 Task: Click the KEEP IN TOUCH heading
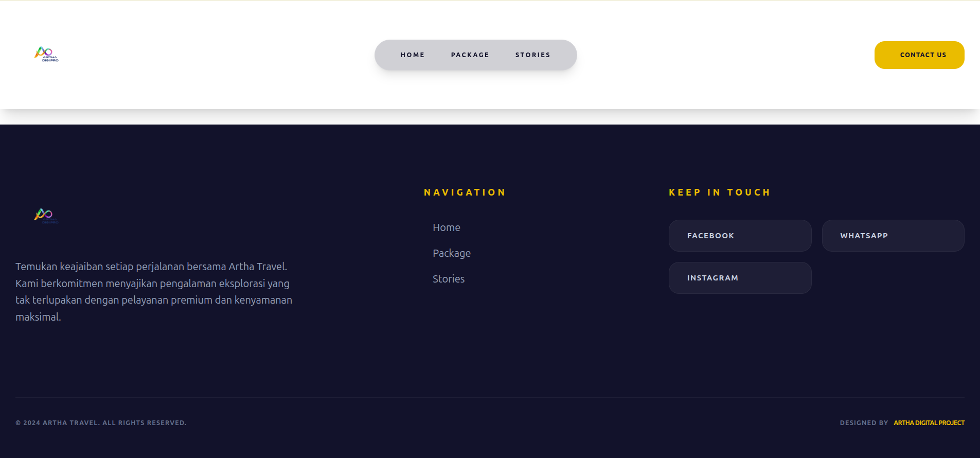tap(719, 192)
